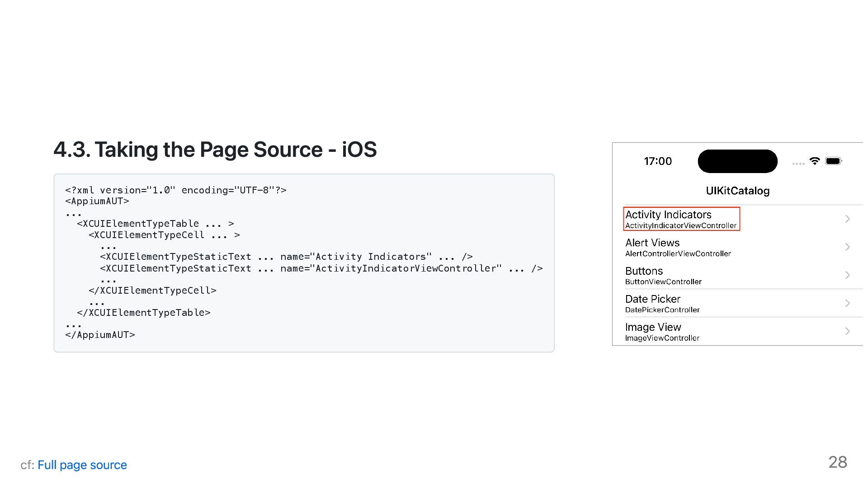868x488 pixels.
Task: Click the Buttons row chevron arrow
Action: click(x=848, y=275)
